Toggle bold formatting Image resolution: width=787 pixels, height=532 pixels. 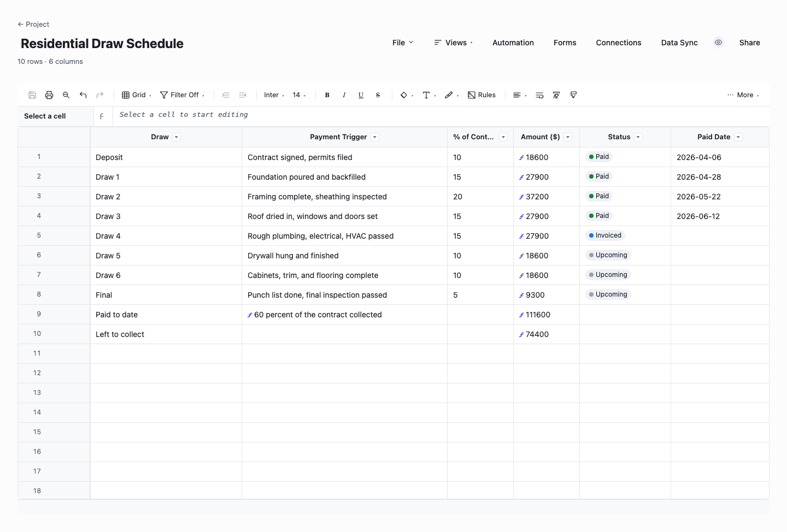tap(327, 95)
